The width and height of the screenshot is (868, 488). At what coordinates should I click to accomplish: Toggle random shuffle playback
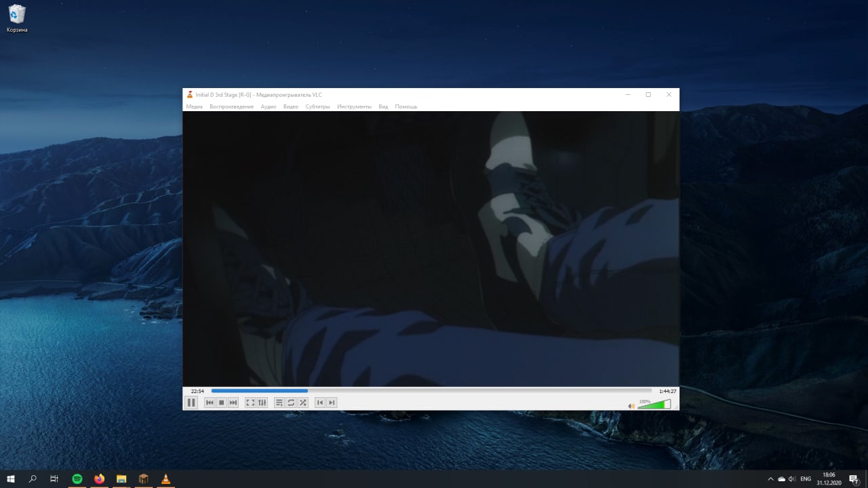(x=303, y=403)
